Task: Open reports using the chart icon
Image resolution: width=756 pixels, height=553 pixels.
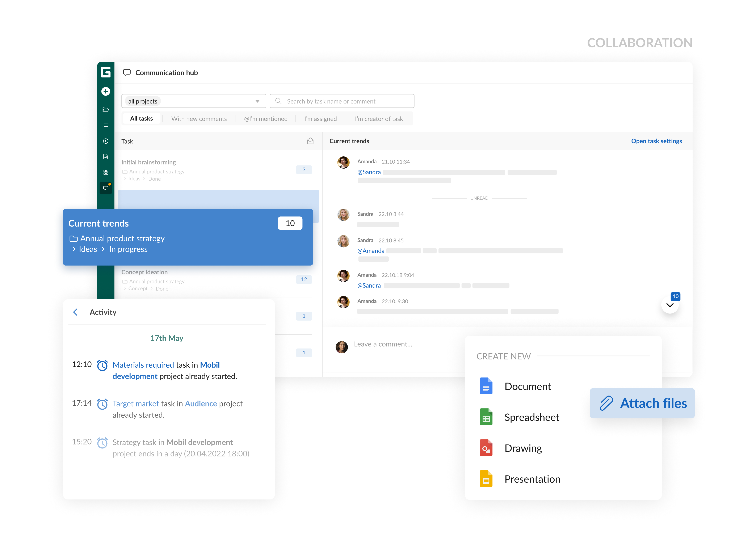Action: pyautogui.click(x=105, y=156)
